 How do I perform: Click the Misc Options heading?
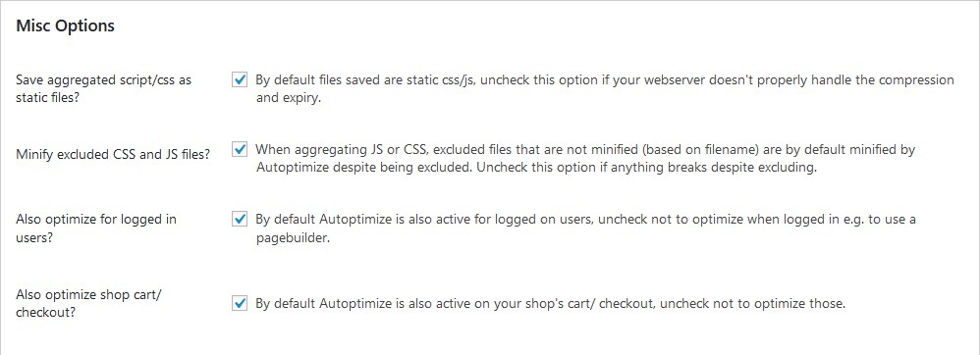[x=65, y=26]
